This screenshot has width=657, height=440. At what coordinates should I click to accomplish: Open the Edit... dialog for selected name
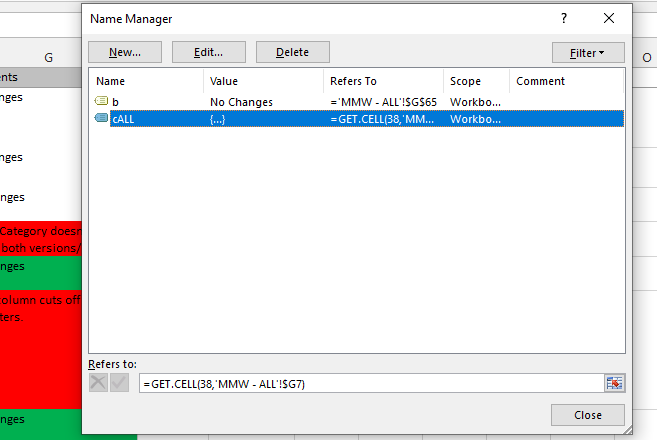209,52
